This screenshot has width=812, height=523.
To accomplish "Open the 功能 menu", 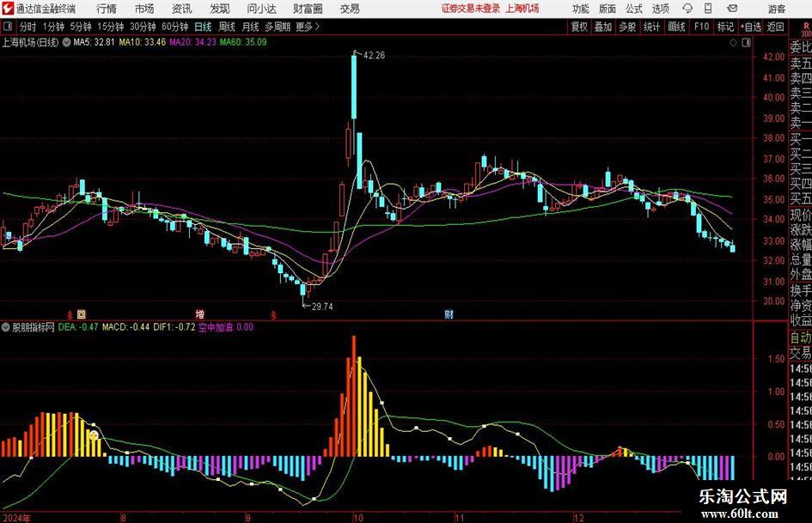I will [x=581, y=9].
